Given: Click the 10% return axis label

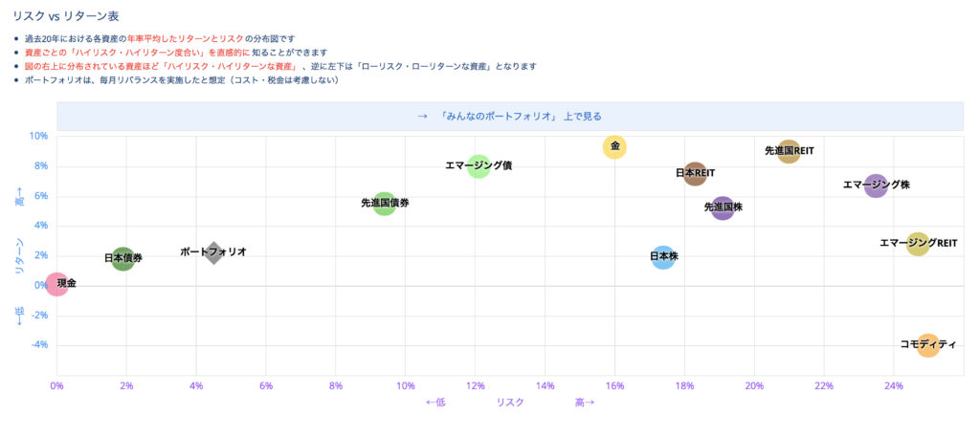Looking at the screenshot, I should [x=38, y=137].
